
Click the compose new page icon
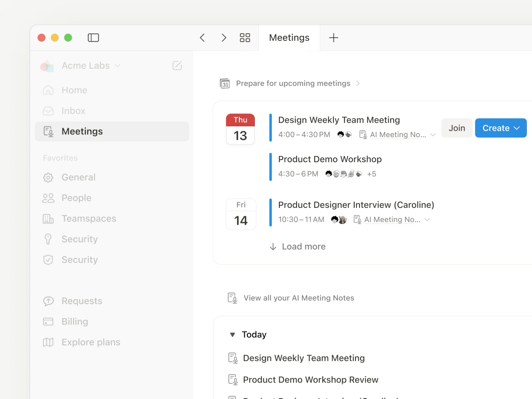click(x=177, y=65)
